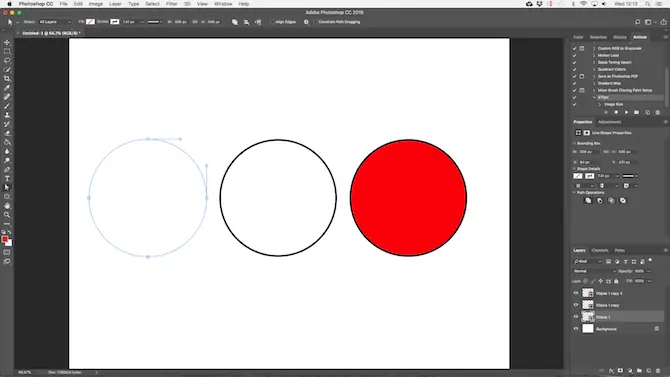Create new group folder in Layers panel

pyautogui.click(x=639, y=371)
